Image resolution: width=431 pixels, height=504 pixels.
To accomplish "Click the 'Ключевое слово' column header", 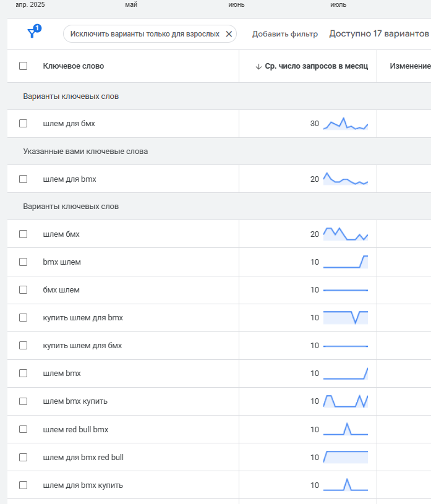I will coord(74,66).
